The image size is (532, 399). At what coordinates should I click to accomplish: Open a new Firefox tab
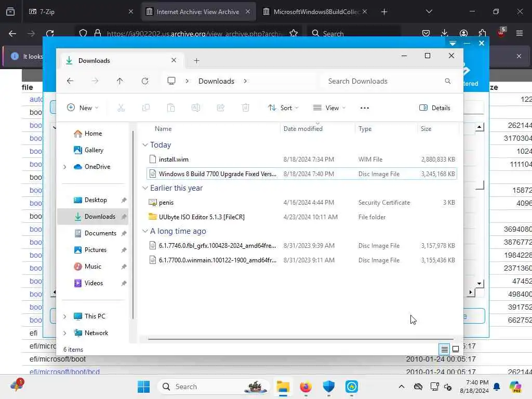(384, 11)
